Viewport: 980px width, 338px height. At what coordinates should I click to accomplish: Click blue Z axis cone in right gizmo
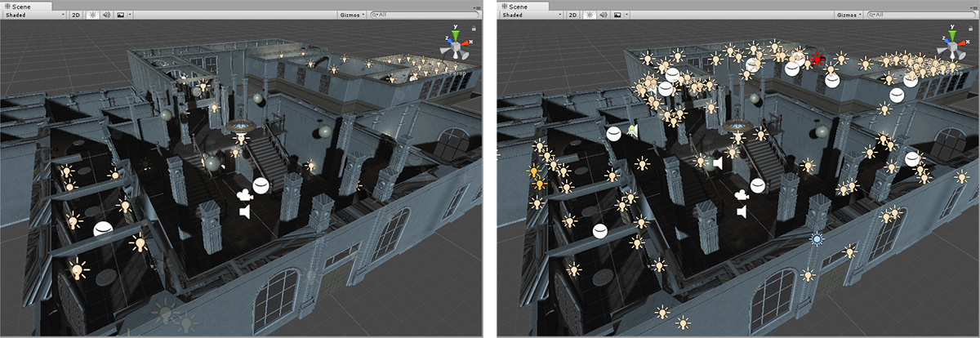click(x=945, y=39)
